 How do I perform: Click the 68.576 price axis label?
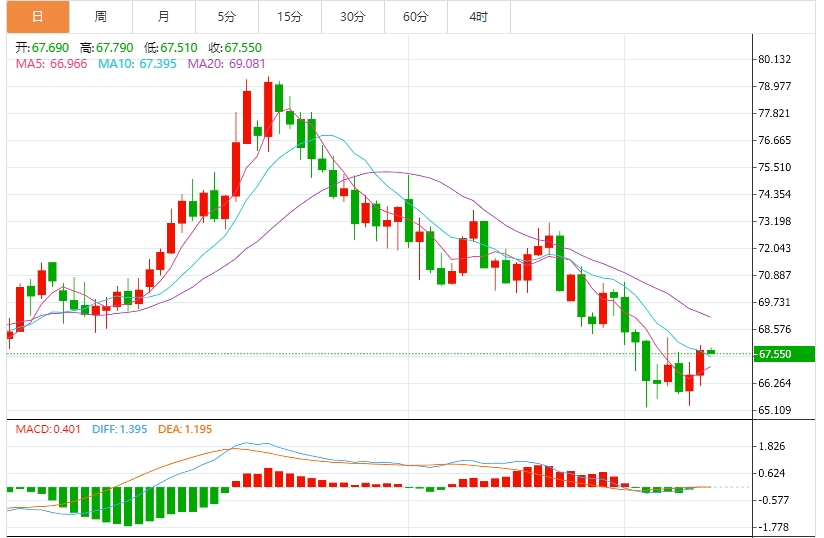tap(775, 329)
